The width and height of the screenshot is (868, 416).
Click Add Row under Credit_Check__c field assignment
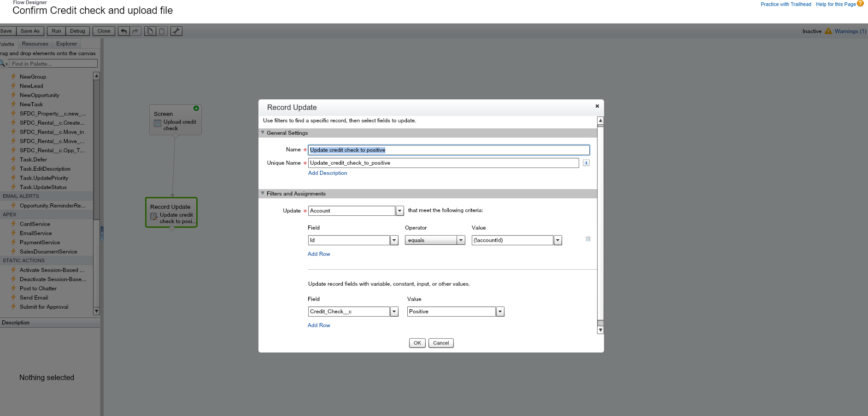pos(319,325)
